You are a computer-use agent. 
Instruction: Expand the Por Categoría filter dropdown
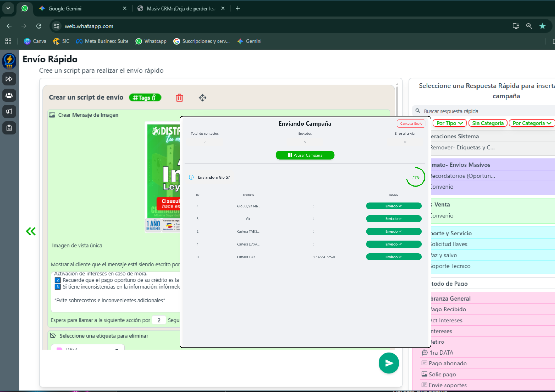tap(531, 123)
